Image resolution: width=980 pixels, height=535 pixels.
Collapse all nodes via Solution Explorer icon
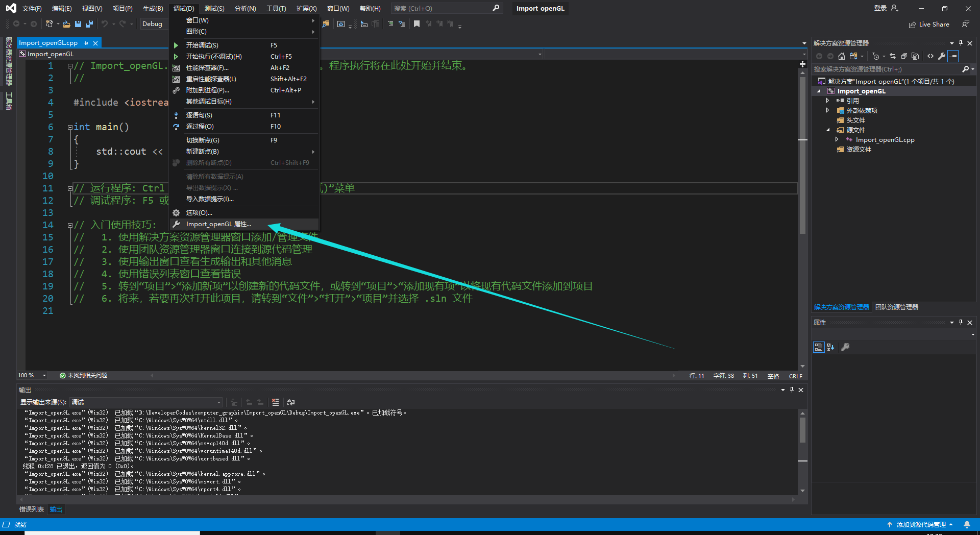click(x=904, y=56)
